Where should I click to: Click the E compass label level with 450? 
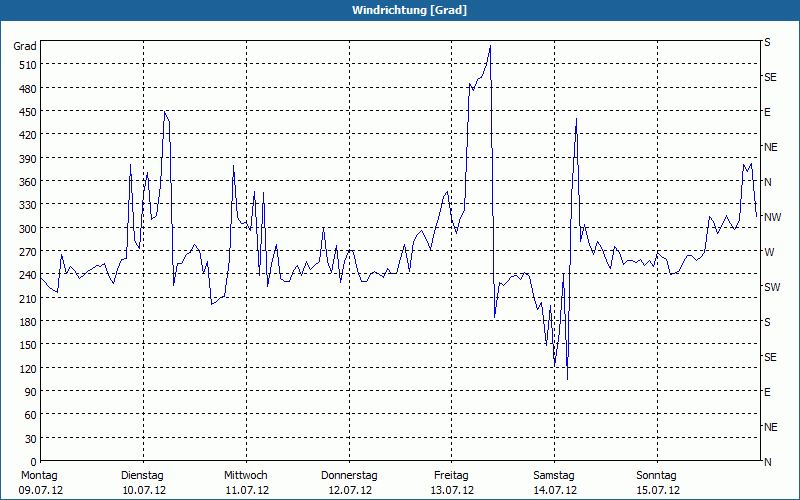[767, 112]
